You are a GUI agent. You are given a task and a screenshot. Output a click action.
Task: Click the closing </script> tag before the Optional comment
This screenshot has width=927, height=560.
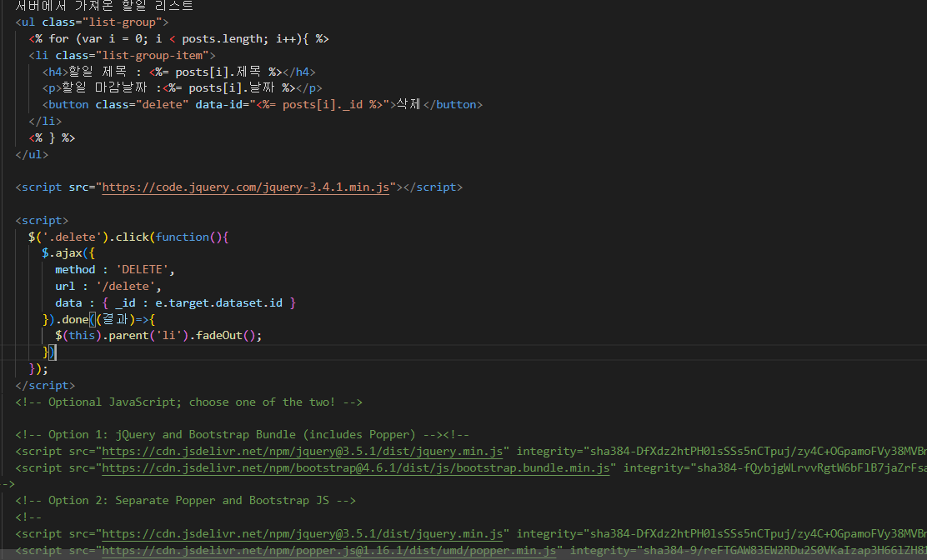click(45, 385)
